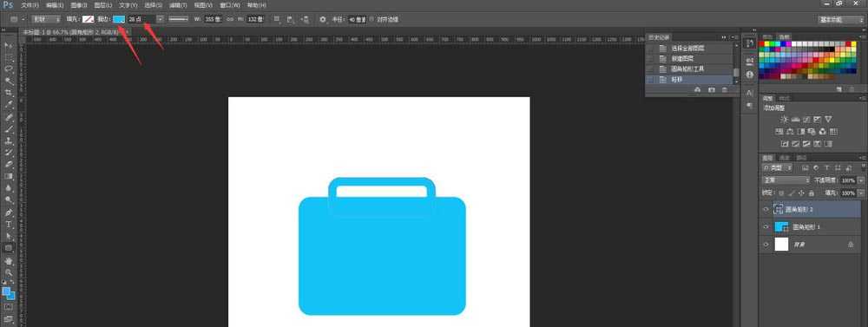Expand the layer opacity dropdown arrow

click(x=860, y=180)
